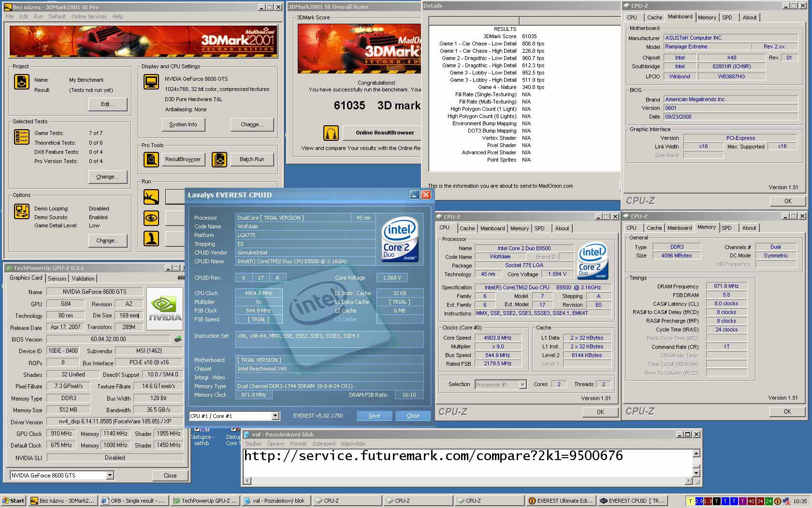Open the File menu in 3DMark2001
Viewport: 812px width, 508px height.
(x=10, y=16)
